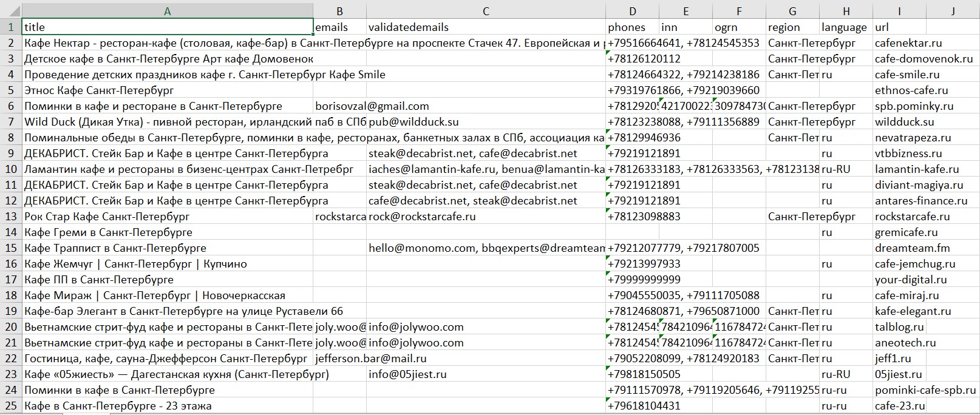Screen dimensions: 980x415
Task: Select cell with ethnos-cafe.ru
Action: (x=899, y=90)
